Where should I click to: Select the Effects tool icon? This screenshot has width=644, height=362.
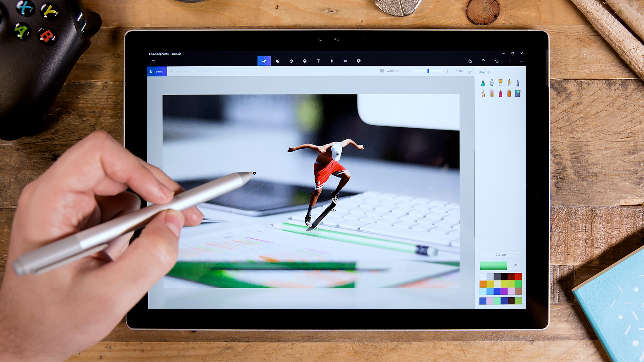coord(332,61)
